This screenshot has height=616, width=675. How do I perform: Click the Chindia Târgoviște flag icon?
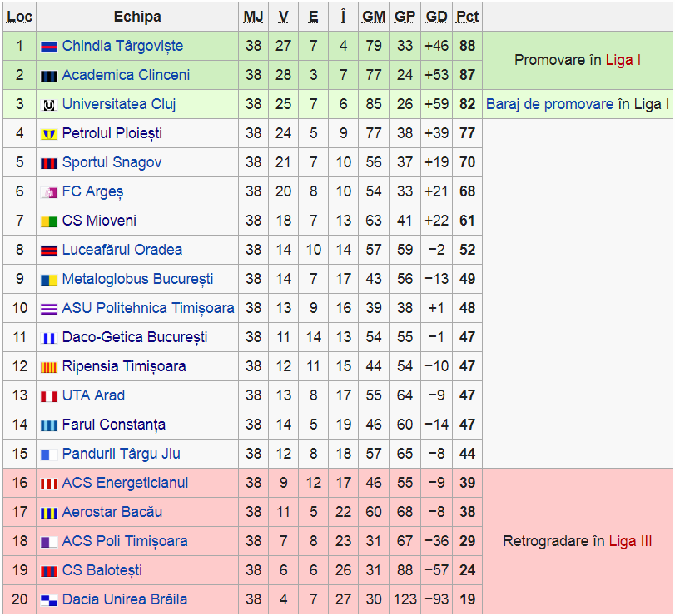coord(48,47)
